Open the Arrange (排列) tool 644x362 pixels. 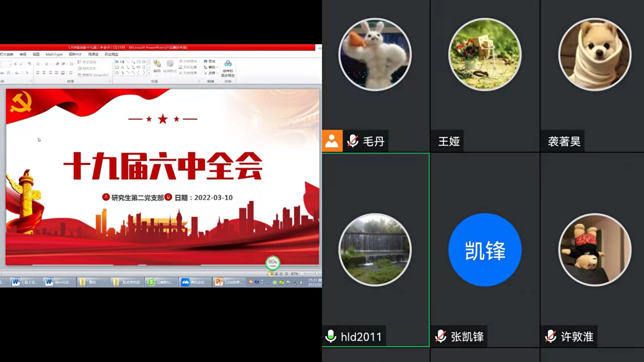click(x=157, y=65)
